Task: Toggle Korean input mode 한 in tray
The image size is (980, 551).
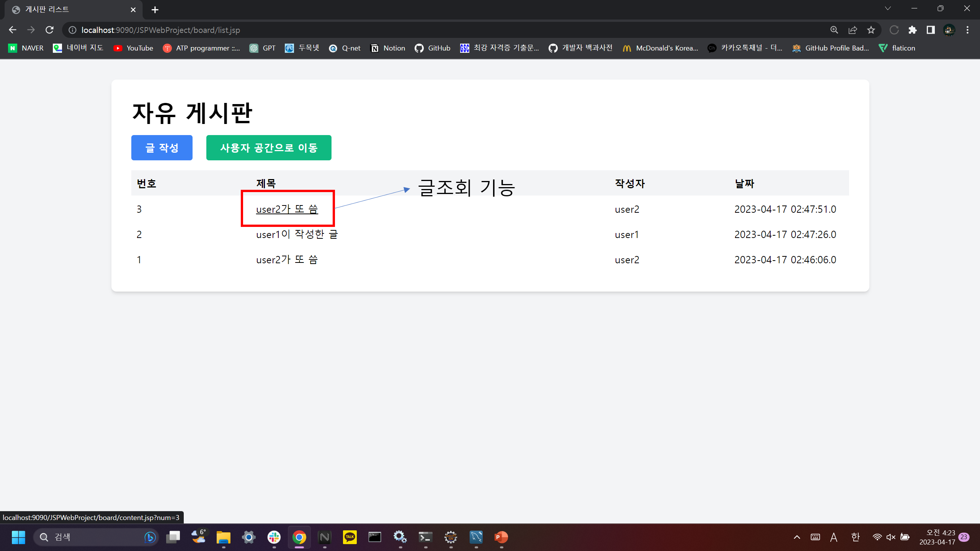Action: (855, 537)
